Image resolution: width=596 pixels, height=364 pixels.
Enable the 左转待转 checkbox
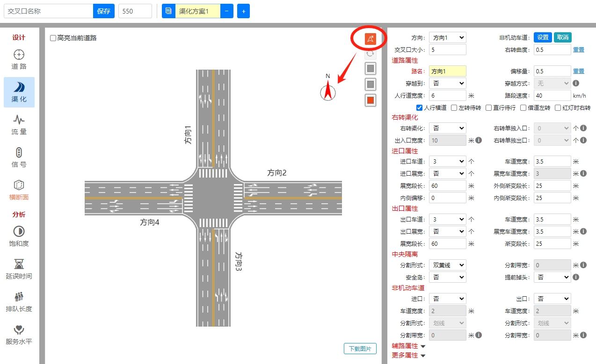454,107
